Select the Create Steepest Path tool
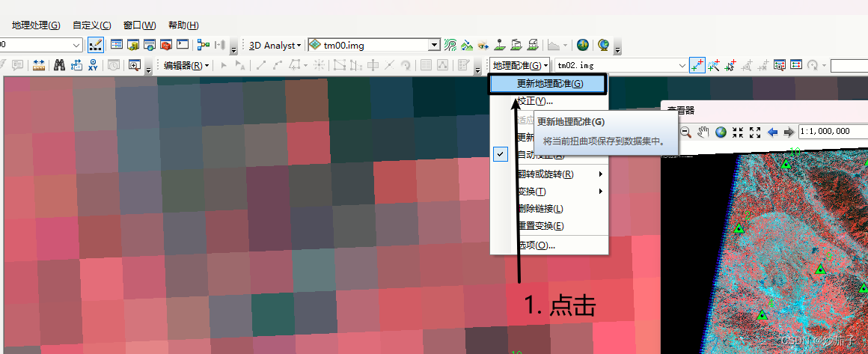868x354 pixels. pyautogui.click(x=467, y=45)
